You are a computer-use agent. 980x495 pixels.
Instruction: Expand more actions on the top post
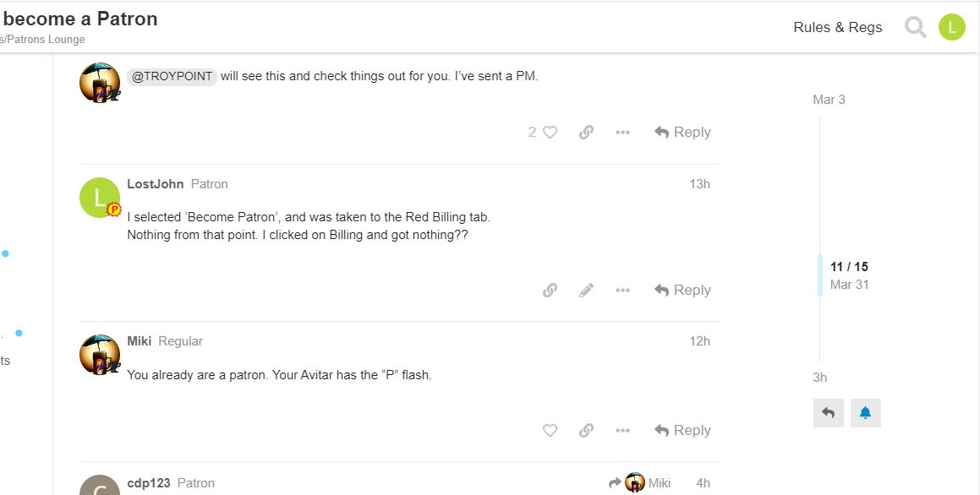(x=623, y=133)
